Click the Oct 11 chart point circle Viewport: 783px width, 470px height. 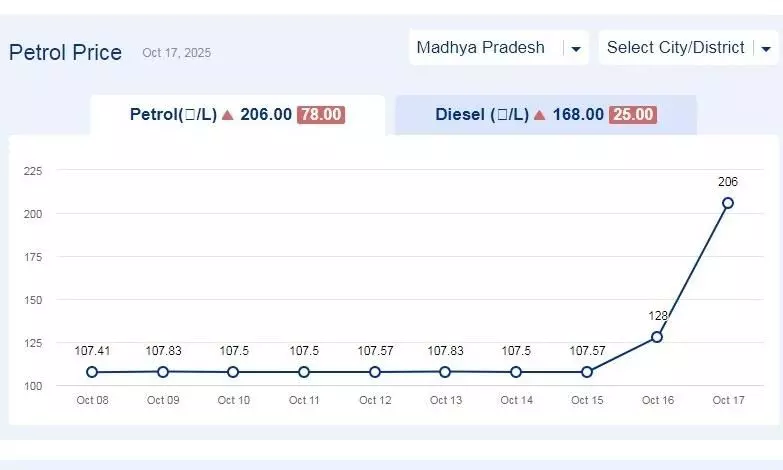click(x=304, y=372)
